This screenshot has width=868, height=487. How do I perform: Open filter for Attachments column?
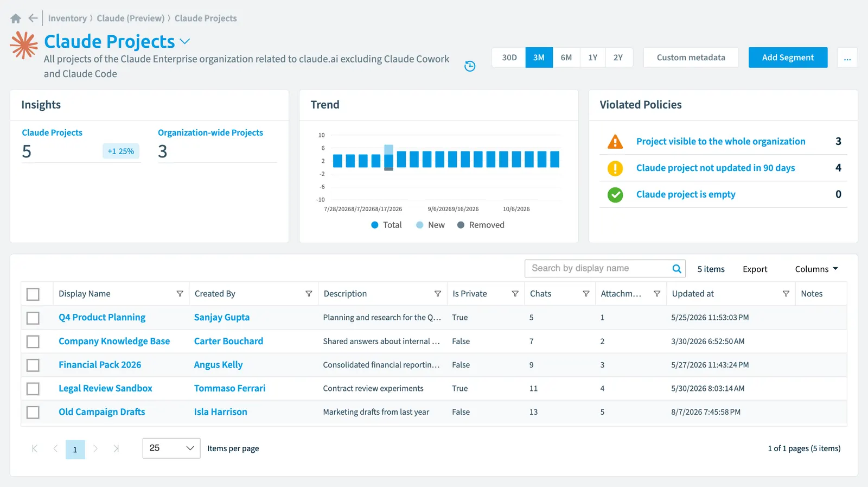pyautogui.click(x=657, y=294)
